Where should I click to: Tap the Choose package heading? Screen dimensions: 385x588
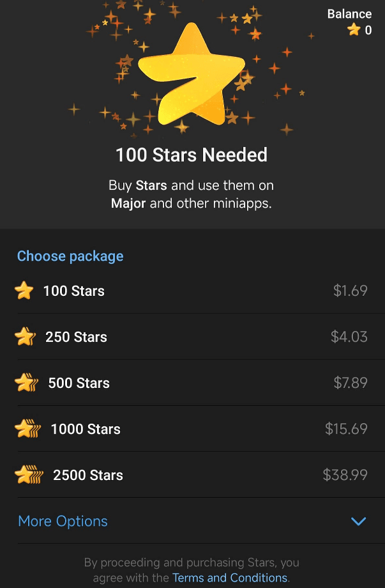coord(70,256)
